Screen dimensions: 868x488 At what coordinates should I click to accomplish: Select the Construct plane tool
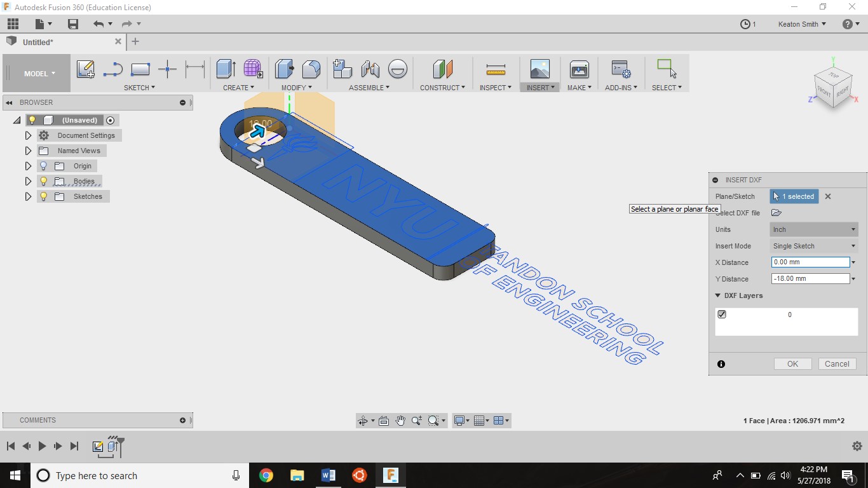(x=442, y=69)
